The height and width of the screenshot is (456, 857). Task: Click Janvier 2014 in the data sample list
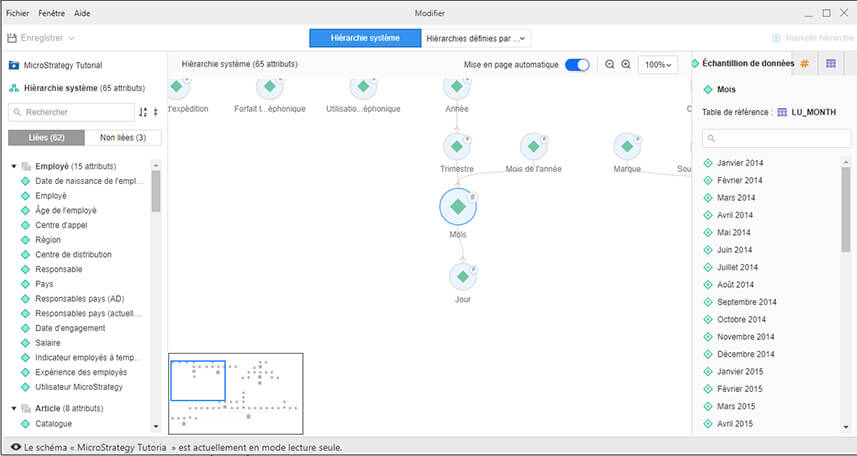(739, 163)
